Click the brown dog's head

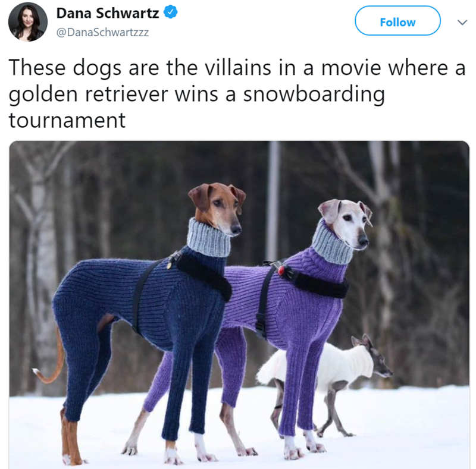point(217,206)
